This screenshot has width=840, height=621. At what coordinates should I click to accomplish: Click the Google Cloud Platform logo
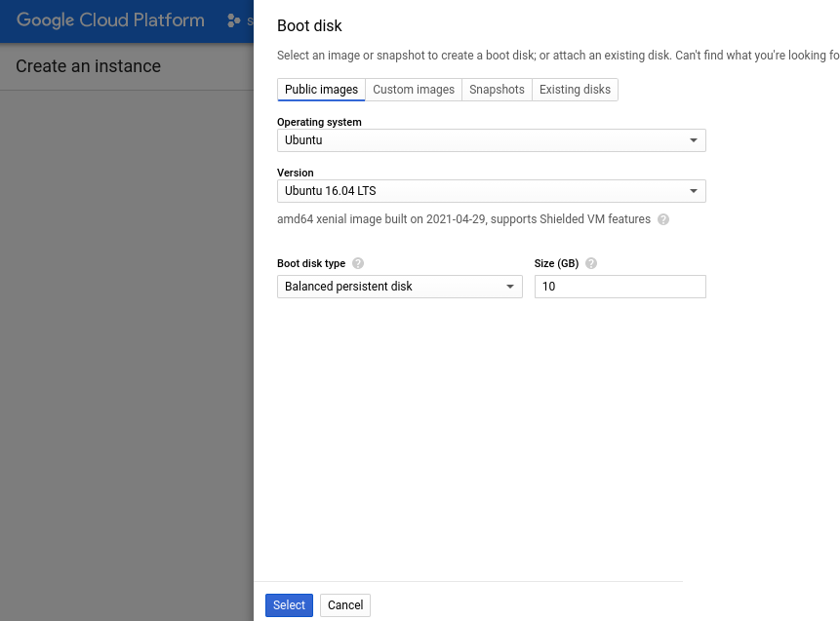click(110, 20)
